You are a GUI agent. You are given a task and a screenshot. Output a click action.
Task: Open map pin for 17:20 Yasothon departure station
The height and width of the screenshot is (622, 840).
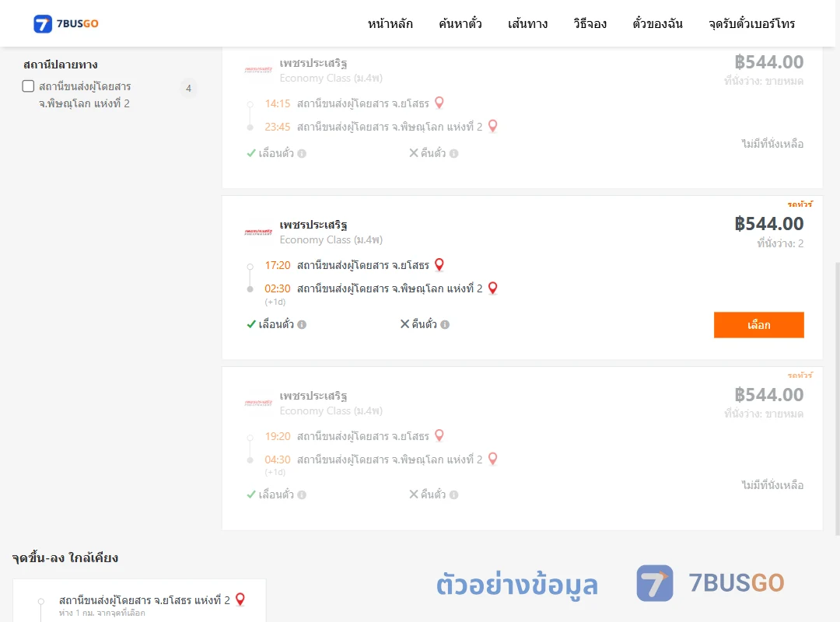click(x=439, y=264)
